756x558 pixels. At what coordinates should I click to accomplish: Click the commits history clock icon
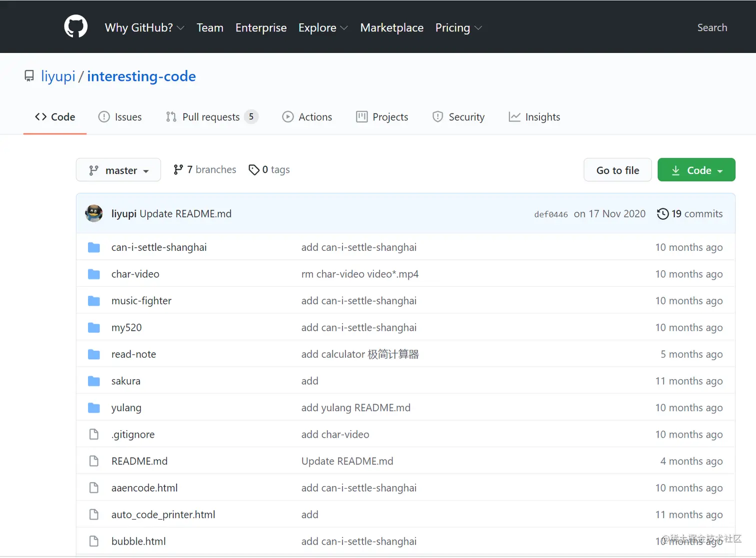(662, 214)
